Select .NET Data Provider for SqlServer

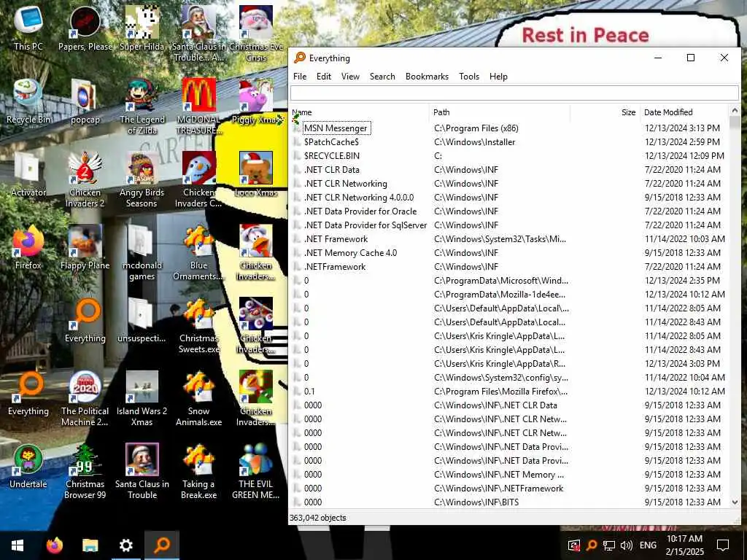coord(508,225)
